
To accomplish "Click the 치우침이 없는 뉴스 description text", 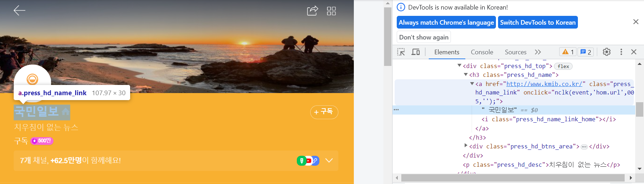I will 46,127.
